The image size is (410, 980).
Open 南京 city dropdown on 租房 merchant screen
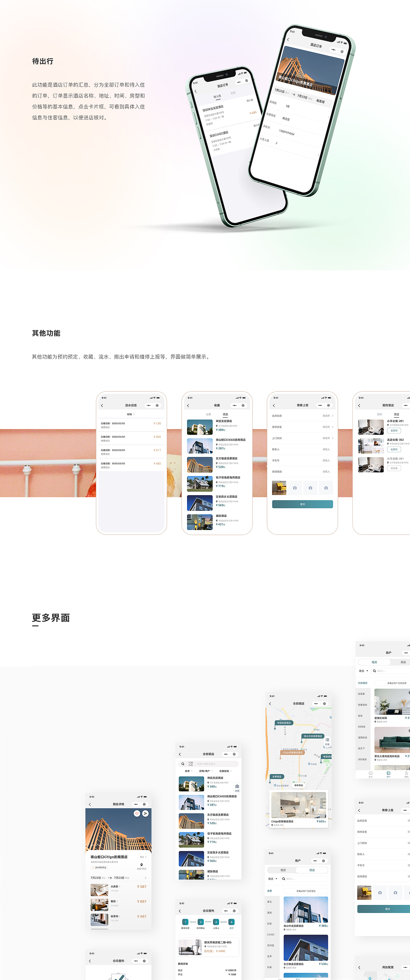pos(363,671)
